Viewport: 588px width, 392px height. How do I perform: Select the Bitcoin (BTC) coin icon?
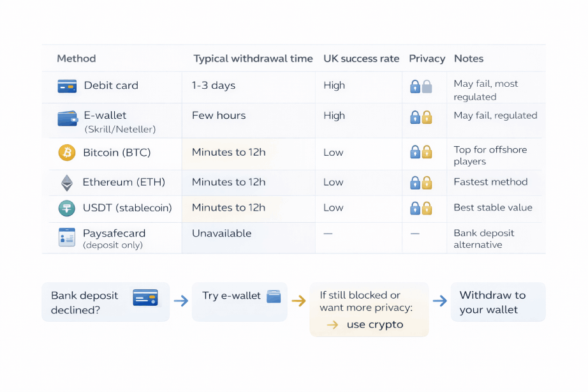pyautogui.click(x=66, y=153)
